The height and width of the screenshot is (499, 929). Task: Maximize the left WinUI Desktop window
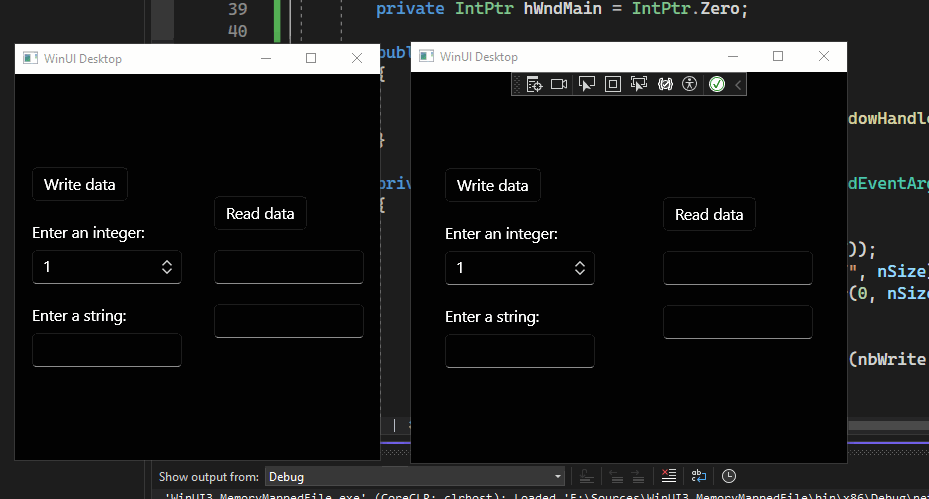coord(311,58)
